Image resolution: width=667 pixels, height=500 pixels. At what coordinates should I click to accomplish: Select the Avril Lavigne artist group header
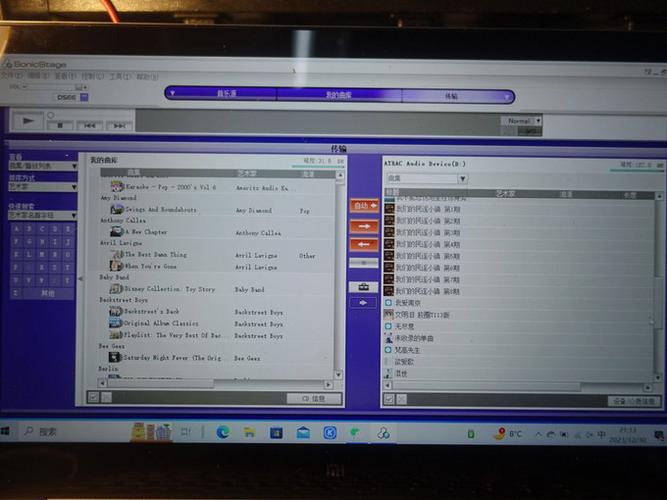pos(121,243)
